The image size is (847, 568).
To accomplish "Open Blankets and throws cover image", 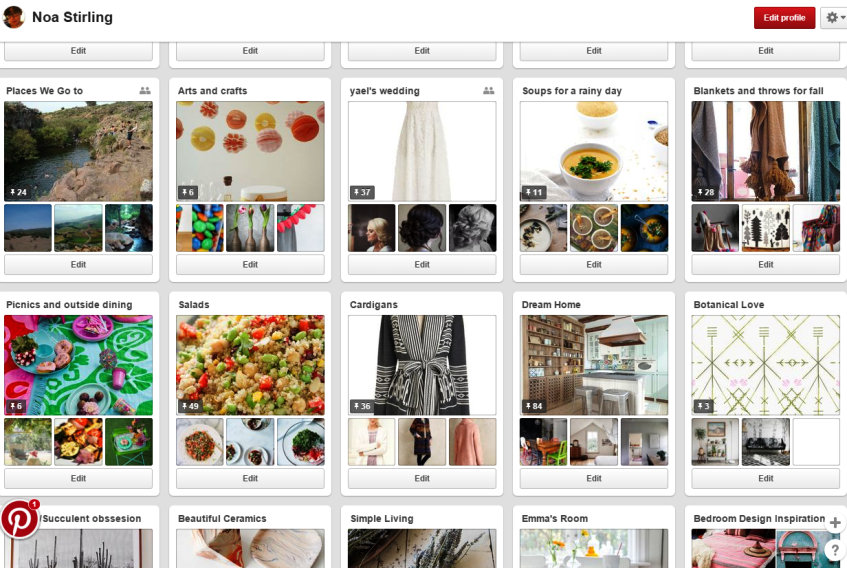I will tap(765, 151).
